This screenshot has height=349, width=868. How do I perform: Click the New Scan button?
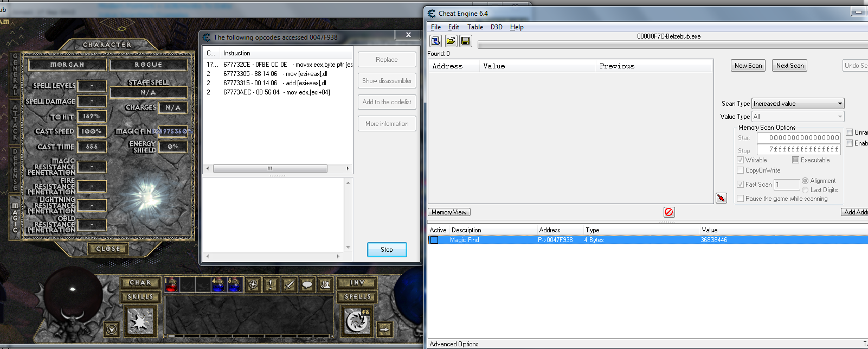748,66
